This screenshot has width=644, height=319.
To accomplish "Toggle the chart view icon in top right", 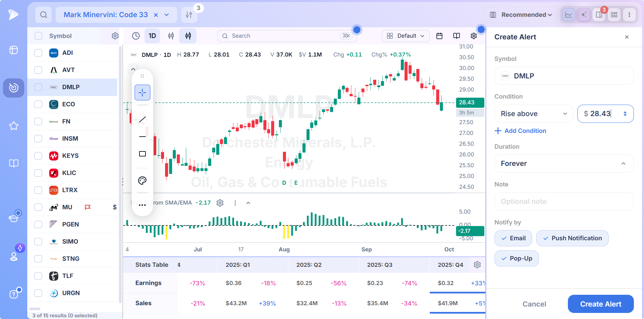I will point(569,15).
